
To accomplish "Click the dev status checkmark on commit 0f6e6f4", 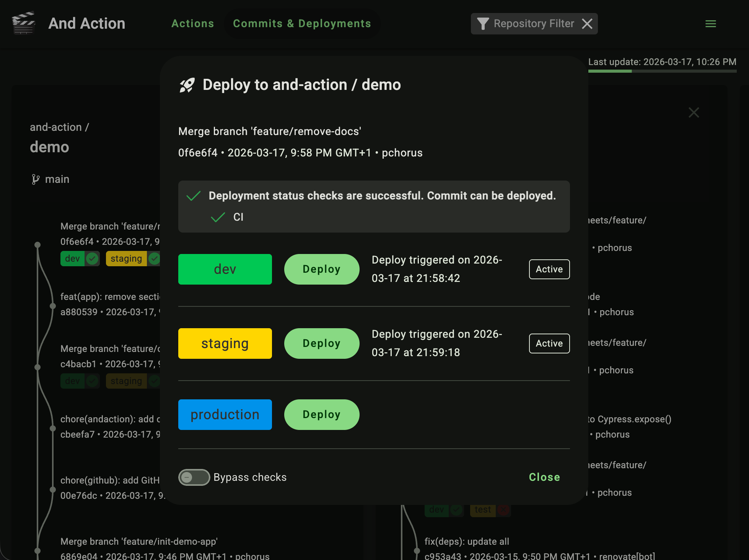I will 92,259.
